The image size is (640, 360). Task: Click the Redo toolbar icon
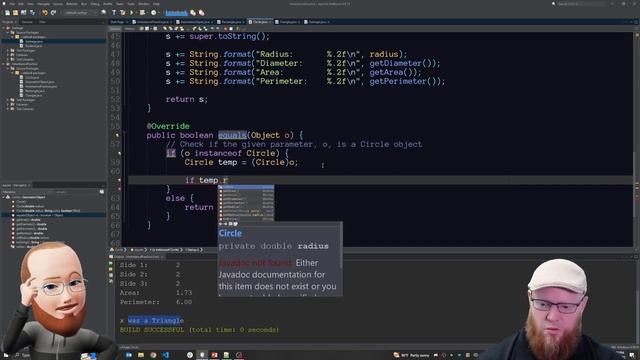tap(53, 13)
